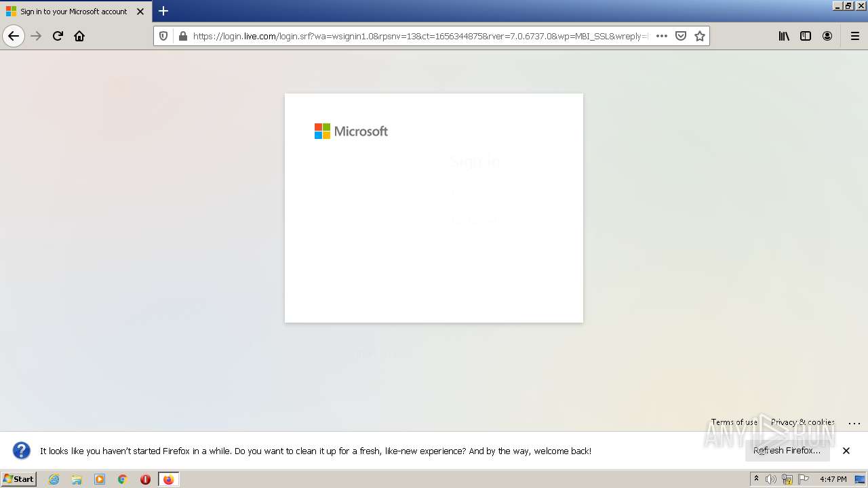This screenshot has height=488, width=868.
Task: Click the Show desktop monitor icon
Action: (x=860, y=479)
